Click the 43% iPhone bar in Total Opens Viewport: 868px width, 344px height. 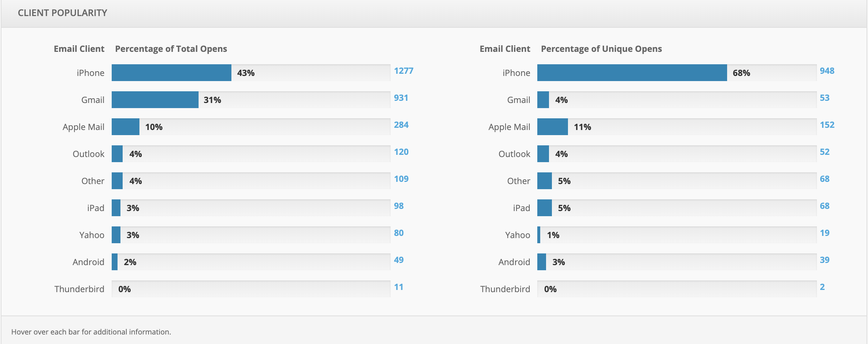[171, 73]
